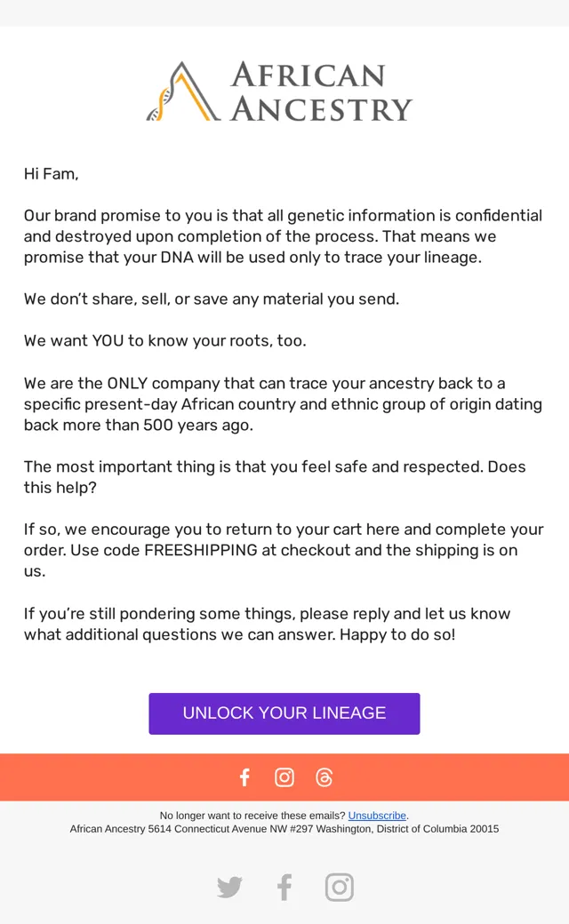The height and width of the screenshot is (924, 569).
Task: Click "No longer want to receive these emails?" text
Action: (252, 816)
